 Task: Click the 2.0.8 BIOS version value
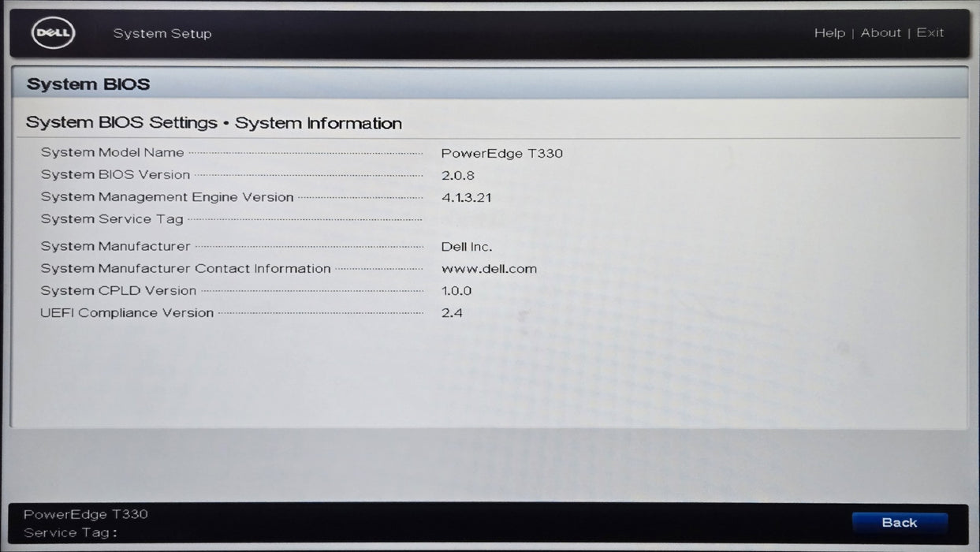click(x=458, y=176)
